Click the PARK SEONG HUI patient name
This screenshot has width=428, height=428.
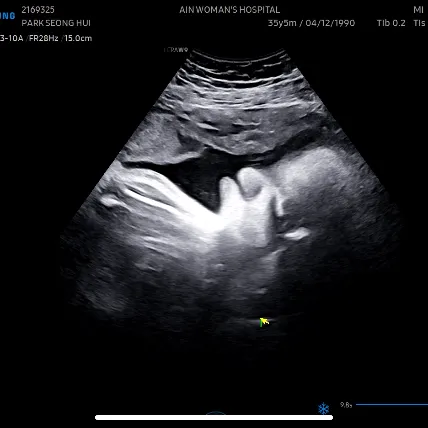[x=56, y=23]
